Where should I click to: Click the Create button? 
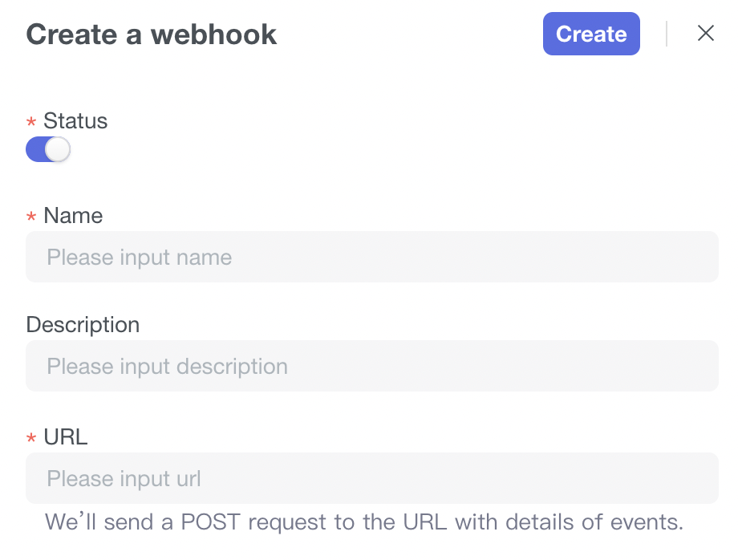click(591, 34)
